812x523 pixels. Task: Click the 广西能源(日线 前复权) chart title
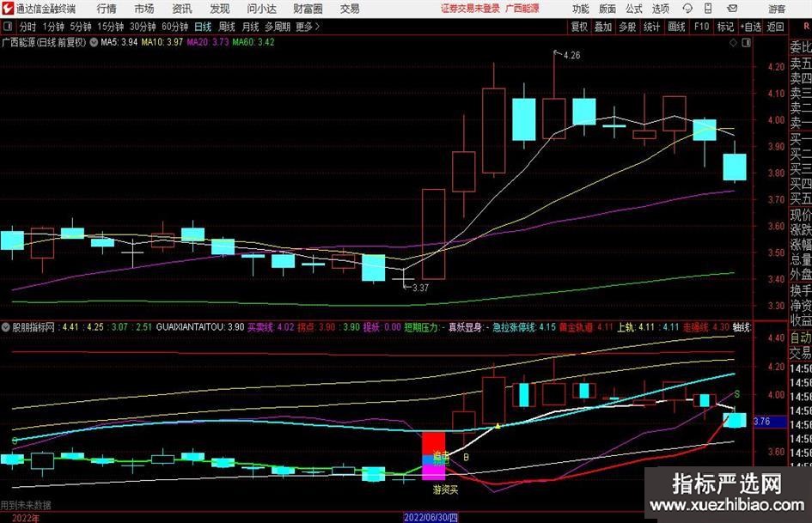pyautogui.click(x=44, y=42)
